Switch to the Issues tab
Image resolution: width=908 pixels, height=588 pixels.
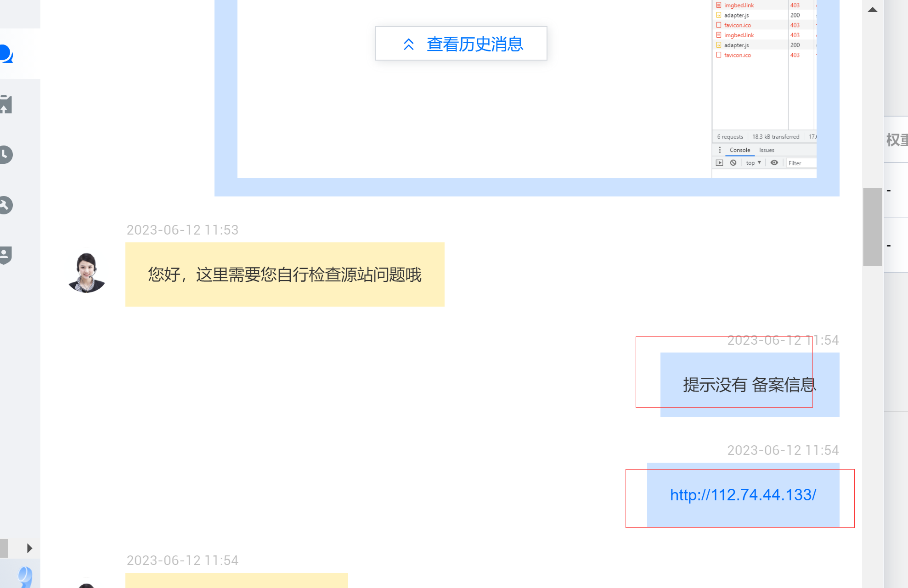pyautogui.click(x=767, y=150)
